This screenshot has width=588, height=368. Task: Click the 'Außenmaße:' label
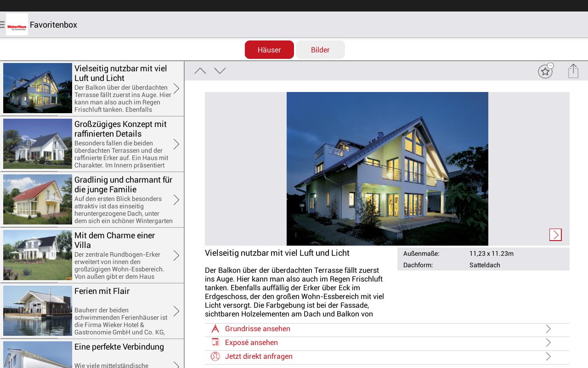pyautogui.click(x=421, y=253)
